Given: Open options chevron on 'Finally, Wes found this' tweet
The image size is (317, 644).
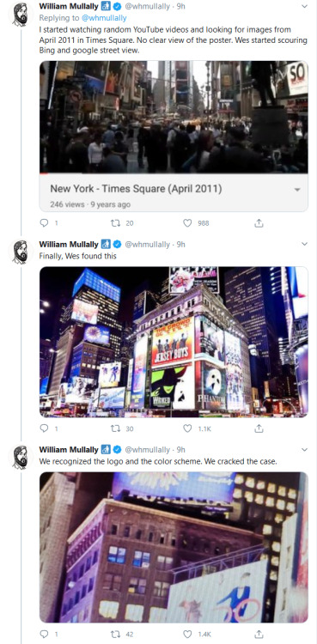Looking at the screenshot, I should point(304,244).
